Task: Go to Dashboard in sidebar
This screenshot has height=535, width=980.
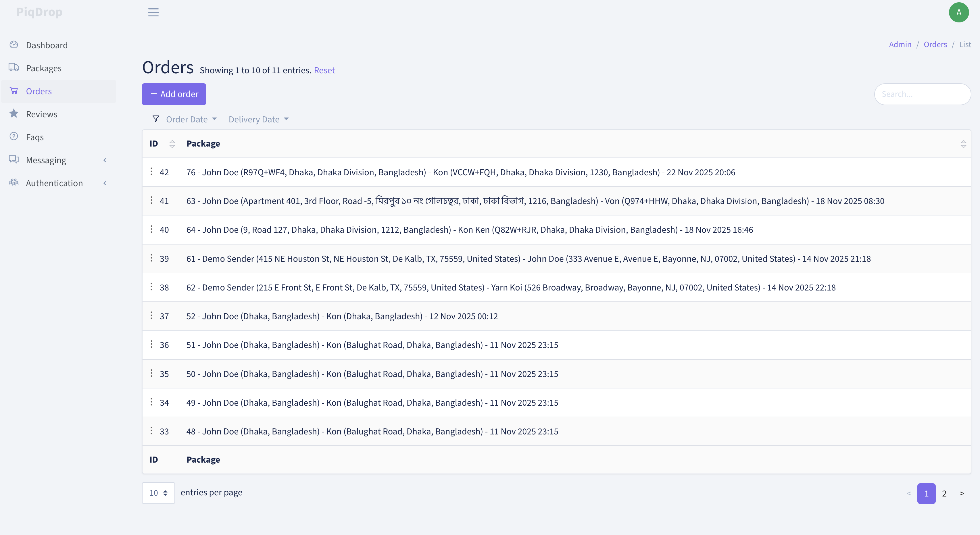Action: click(59, 45)
